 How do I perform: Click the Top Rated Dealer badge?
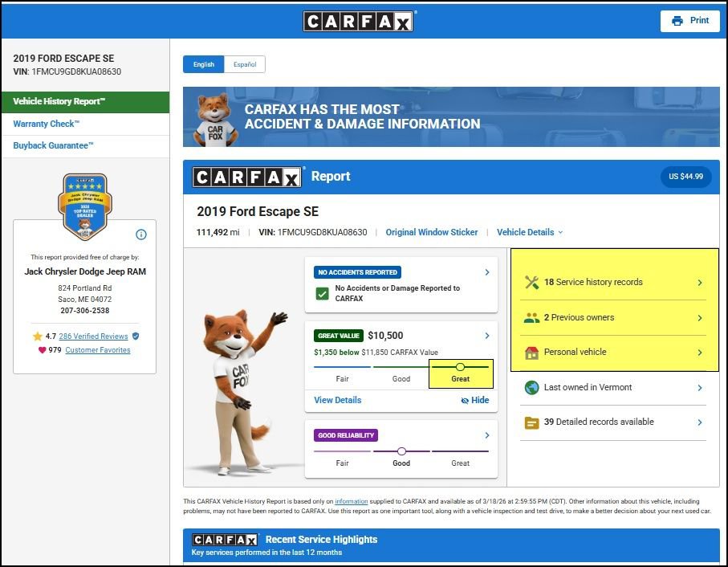84,206
